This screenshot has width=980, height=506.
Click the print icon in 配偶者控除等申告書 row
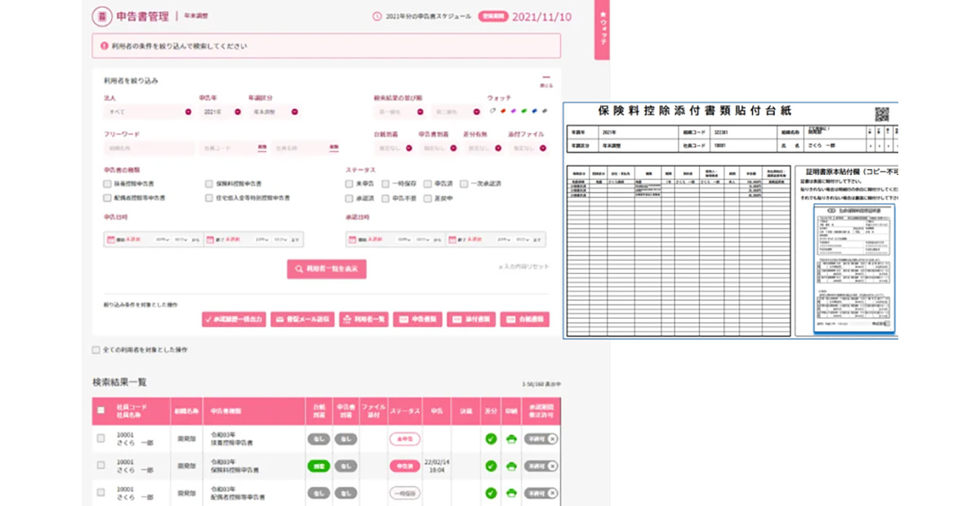tap(511, 493)
